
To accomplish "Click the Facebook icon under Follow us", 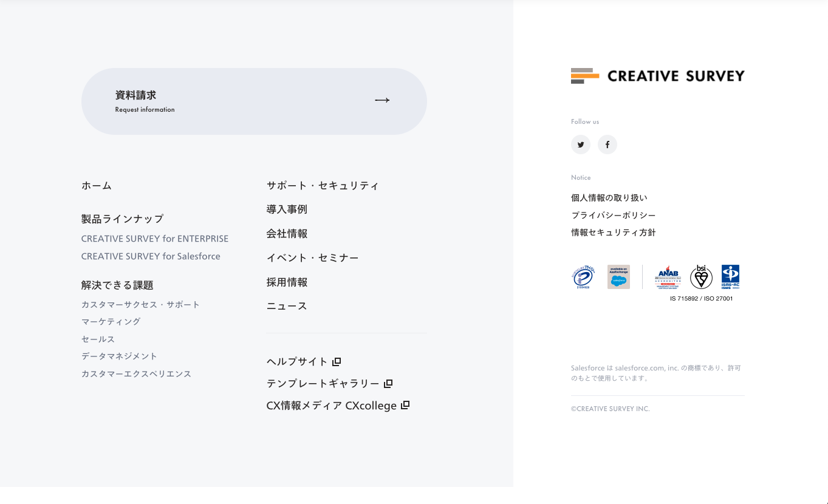I will coord(607,145).
